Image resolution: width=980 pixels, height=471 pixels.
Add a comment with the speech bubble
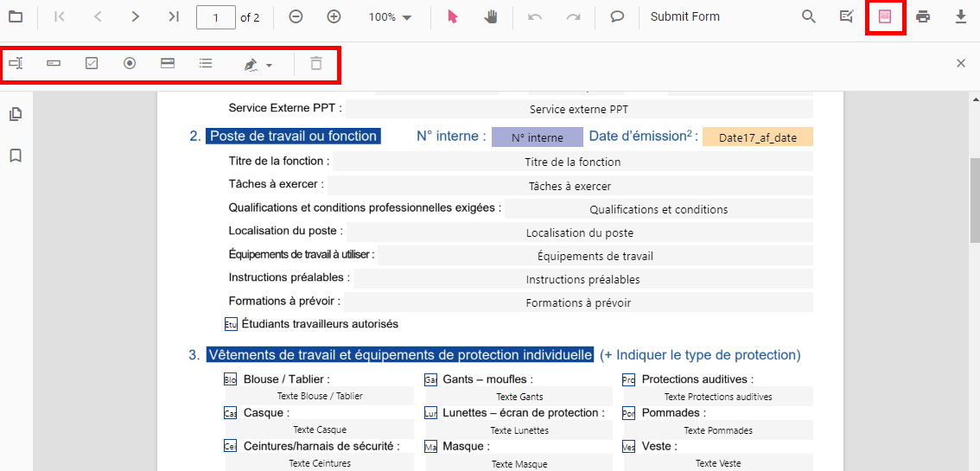617,17
